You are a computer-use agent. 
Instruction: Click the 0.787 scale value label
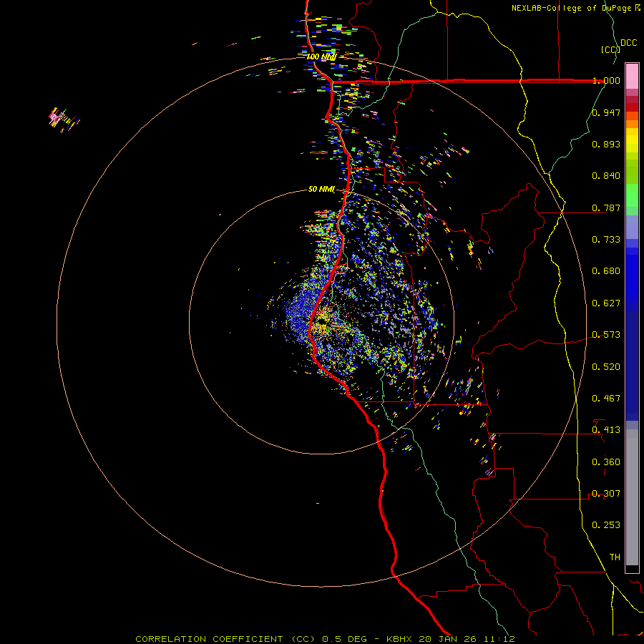pyautogui.click(x=606, y=208)
